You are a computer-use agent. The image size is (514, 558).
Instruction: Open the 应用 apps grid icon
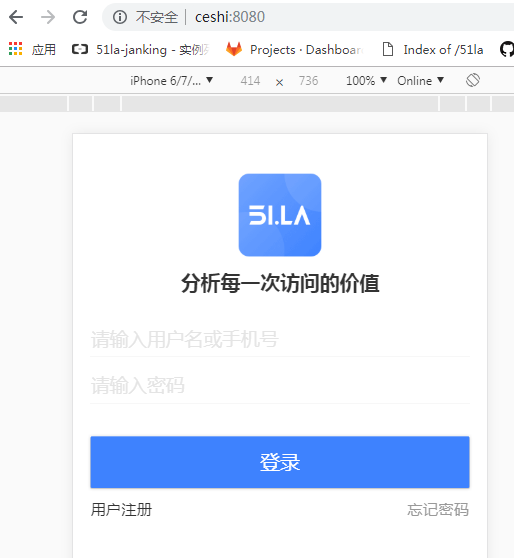point(15,49)
